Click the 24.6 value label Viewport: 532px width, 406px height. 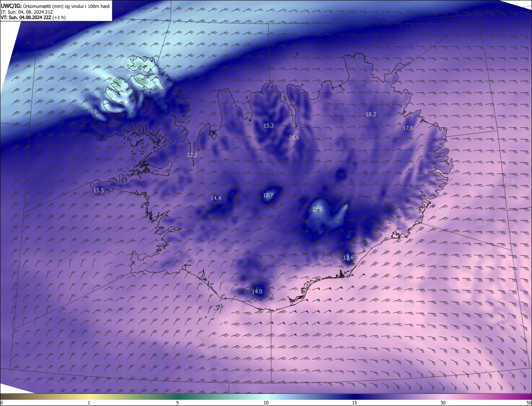[294, 137]
